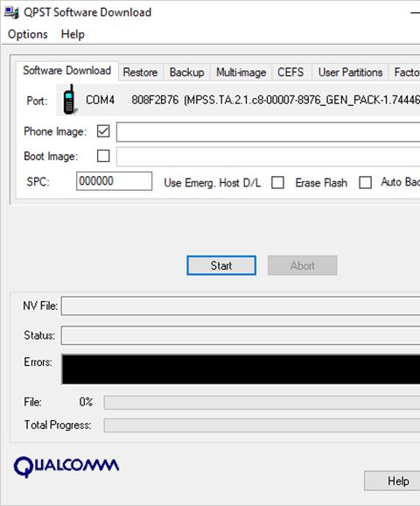This screenshot has height=506, width=420.
Task: Tick the Use Emerg. Host D/L checkbox
Action: pos(277,182)
